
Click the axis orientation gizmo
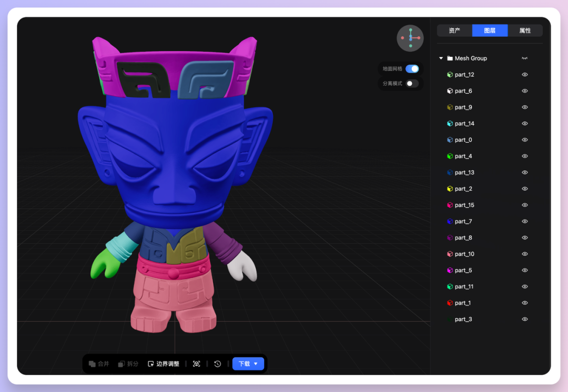click(x=410, y=38)
